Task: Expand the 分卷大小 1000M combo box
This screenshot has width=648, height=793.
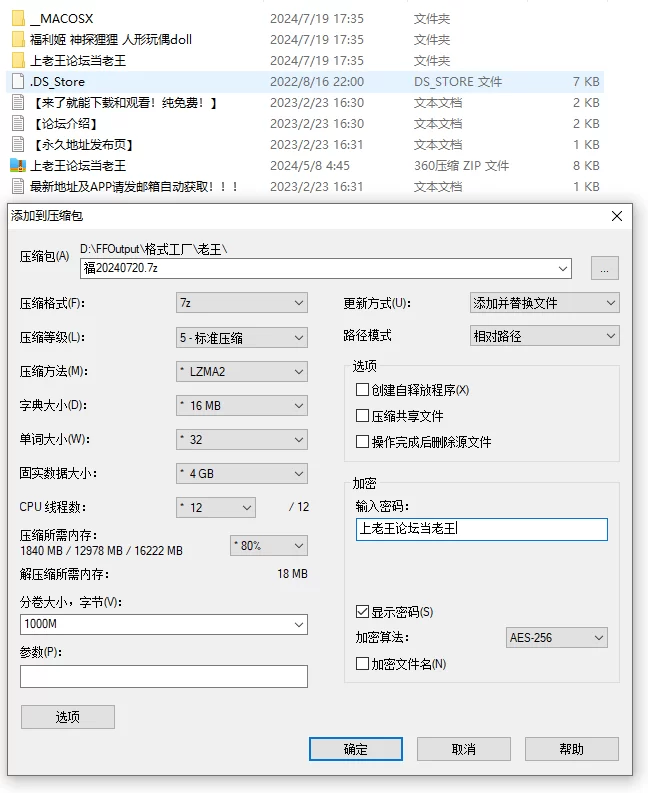Action: [299, 625]
